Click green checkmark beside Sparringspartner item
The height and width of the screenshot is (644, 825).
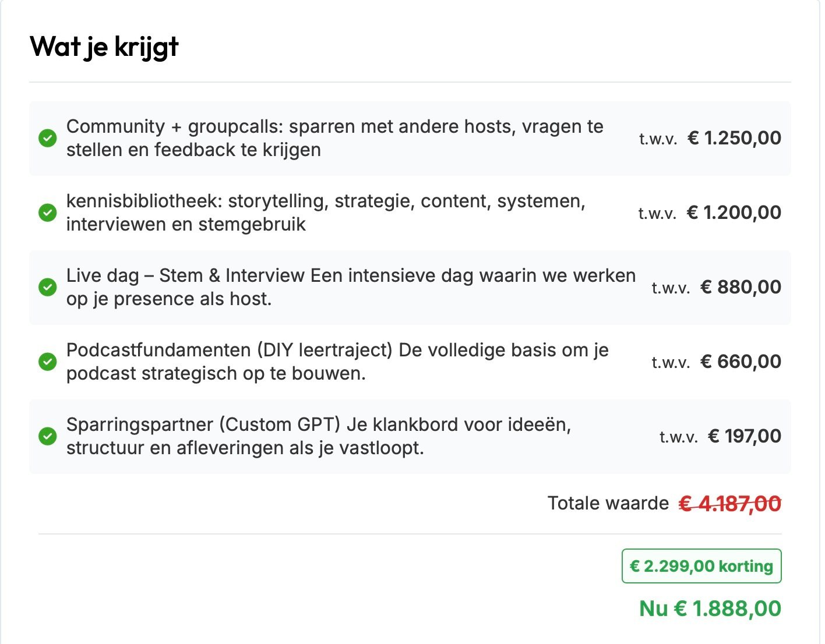pos(47,436)
